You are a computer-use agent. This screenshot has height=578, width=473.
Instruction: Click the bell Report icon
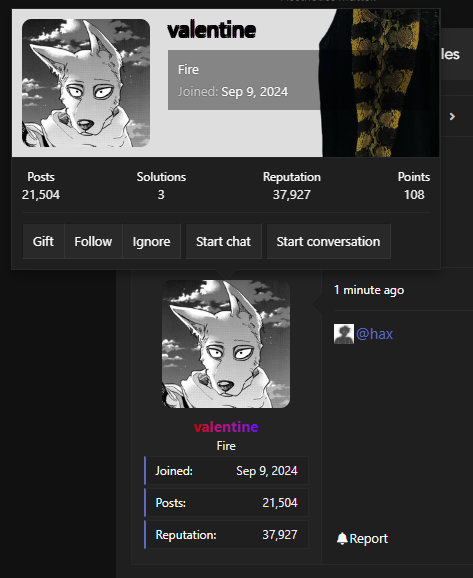pos(342,539)
